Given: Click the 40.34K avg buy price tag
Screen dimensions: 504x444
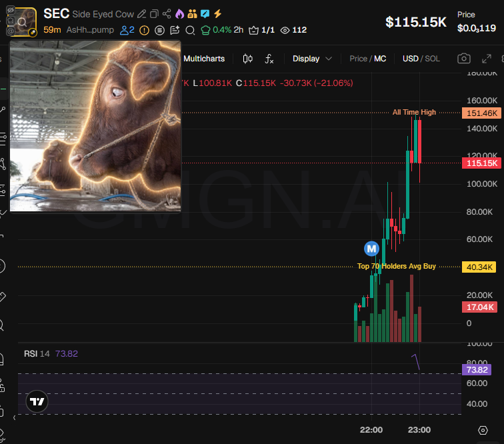Looking at the screenshot, I should (x=479, y=267).
